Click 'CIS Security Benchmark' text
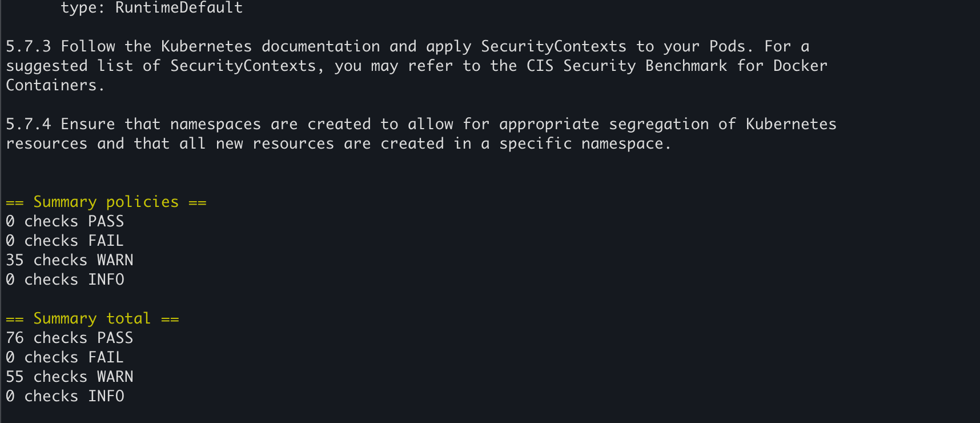 click(627, 66)
